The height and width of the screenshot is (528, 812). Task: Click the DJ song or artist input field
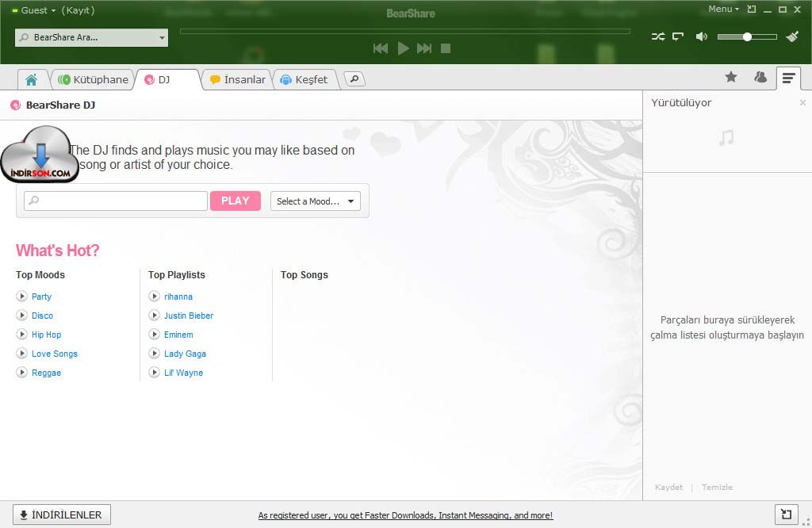(x=116, y=201)
